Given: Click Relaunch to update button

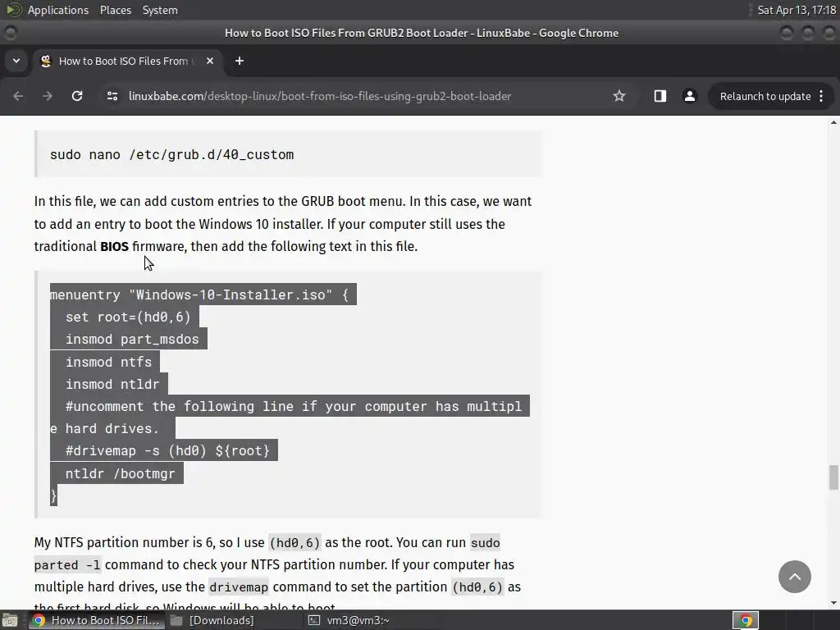Looking at the screenshot, I should click(x=765, y=97).
